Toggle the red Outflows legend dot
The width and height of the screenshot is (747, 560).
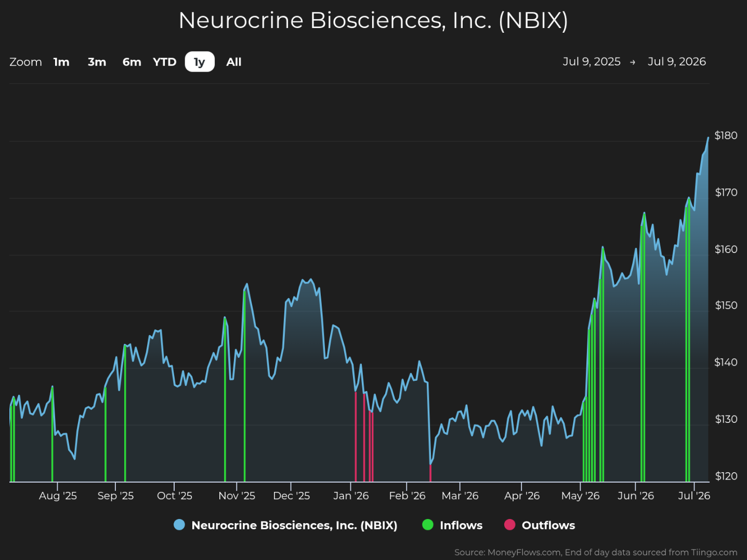[510, 525]
